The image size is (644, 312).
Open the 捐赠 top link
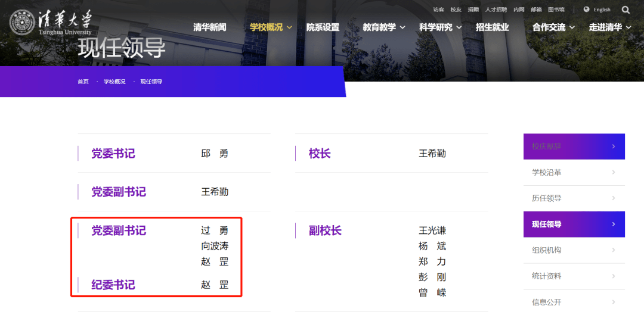coord(473,10)
